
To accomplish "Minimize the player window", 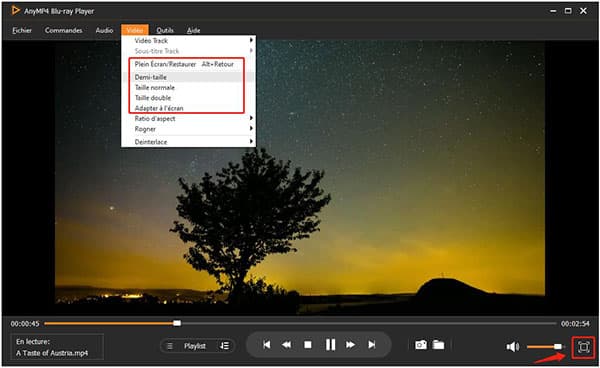I will coord(553,11).
